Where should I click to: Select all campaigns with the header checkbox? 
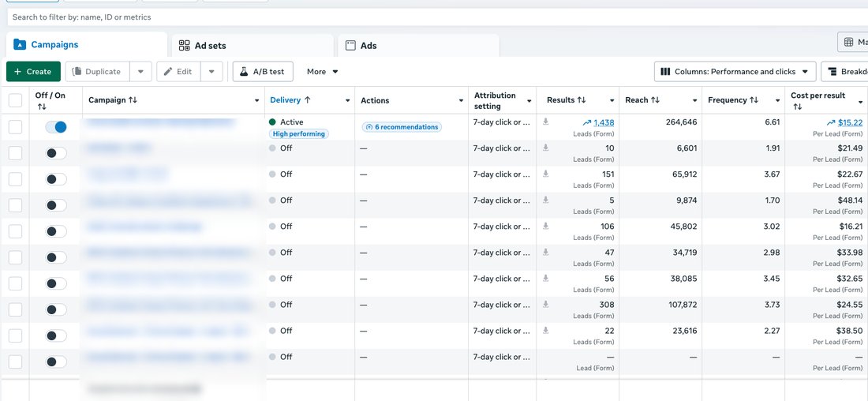[16, 101]
